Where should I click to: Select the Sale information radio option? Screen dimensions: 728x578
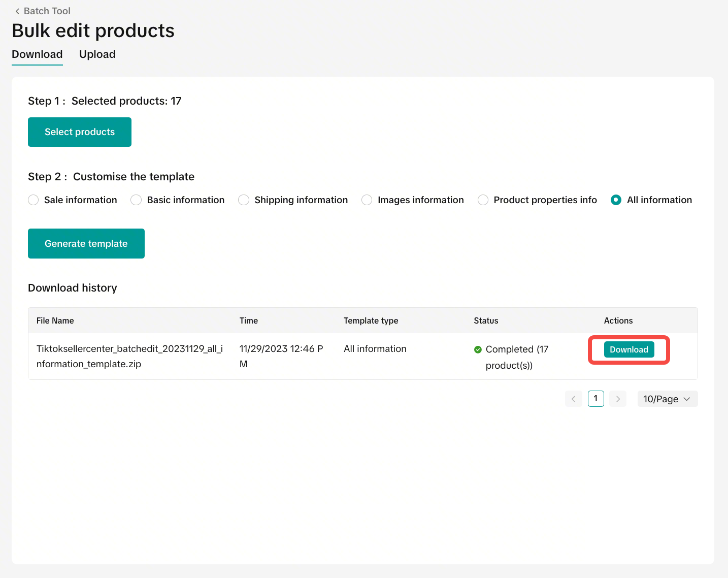(x=34, y=200)
